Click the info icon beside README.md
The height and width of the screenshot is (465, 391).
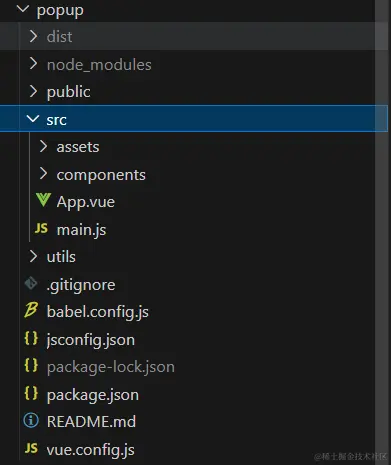31,420
